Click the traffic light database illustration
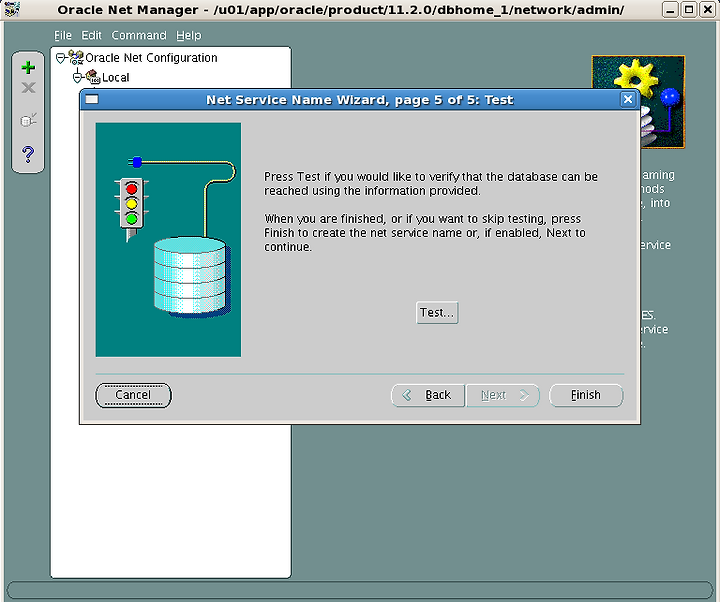 pos(168,240)
